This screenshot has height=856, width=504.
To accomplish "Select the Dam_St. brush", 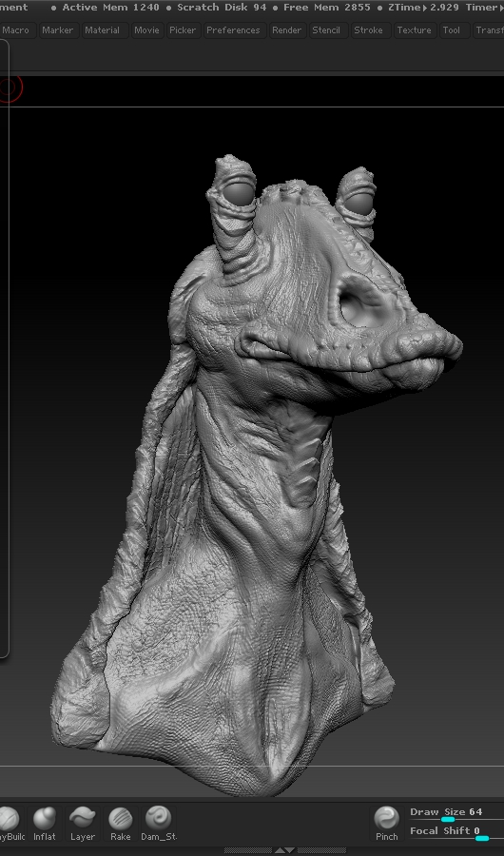I will point(159,824).
